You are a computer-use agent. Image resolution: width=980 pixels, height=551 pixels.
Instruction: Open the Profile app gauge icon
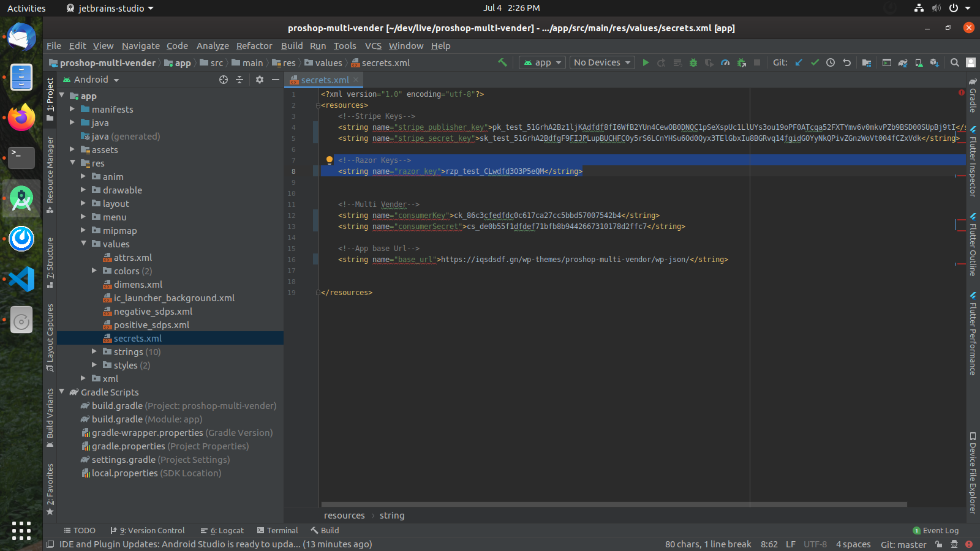[x=725, y=62]
